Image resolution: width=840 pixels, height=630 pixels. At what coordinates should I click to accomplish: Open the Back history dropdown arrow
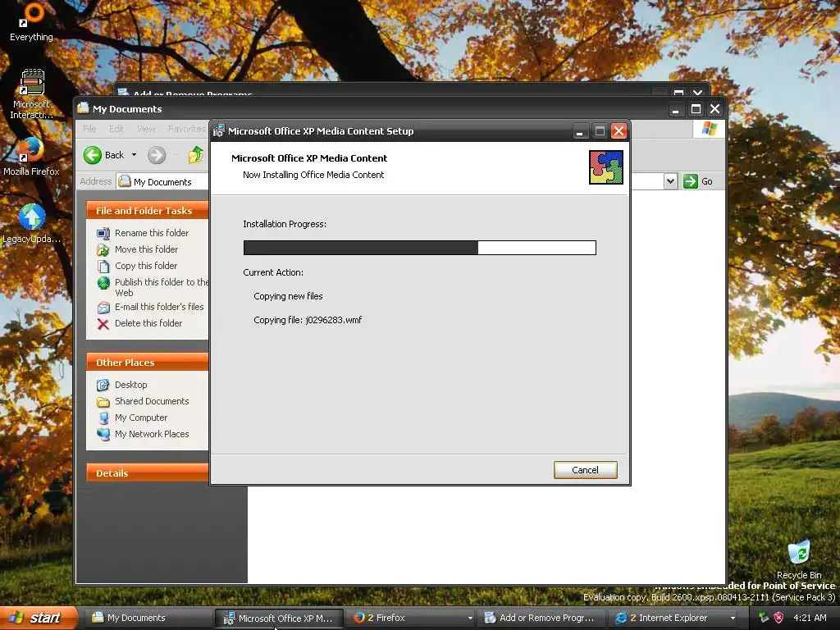[x=134, y=155]
